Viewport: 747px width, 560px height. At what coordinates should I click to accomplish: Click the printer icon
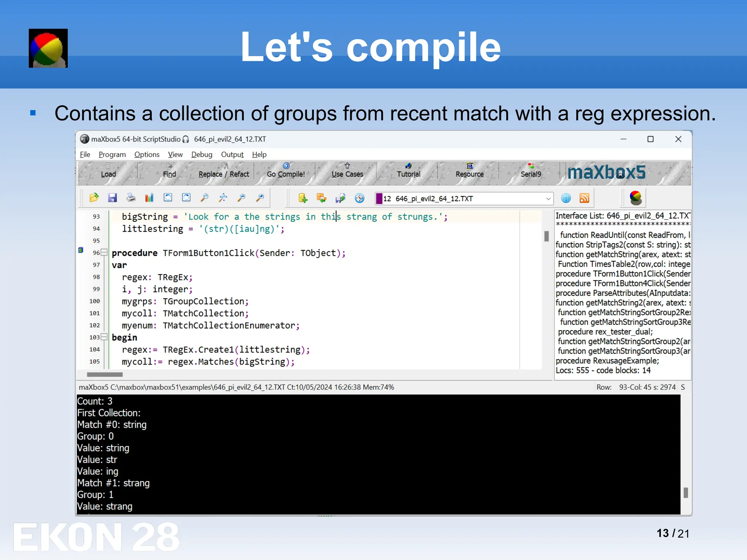click(x=131, y=198)
